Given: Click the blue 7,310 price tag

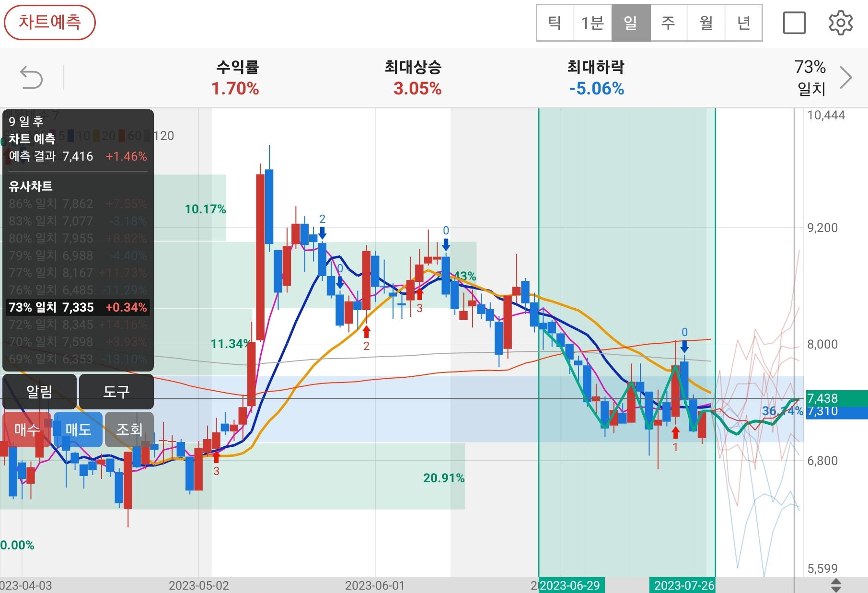Looking at the screenshot, I should (837, 412).
